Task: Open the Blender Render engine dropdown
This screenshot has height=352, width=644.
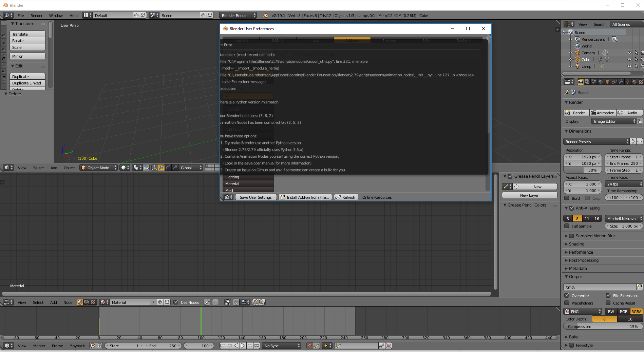Action: pos(238,15)
